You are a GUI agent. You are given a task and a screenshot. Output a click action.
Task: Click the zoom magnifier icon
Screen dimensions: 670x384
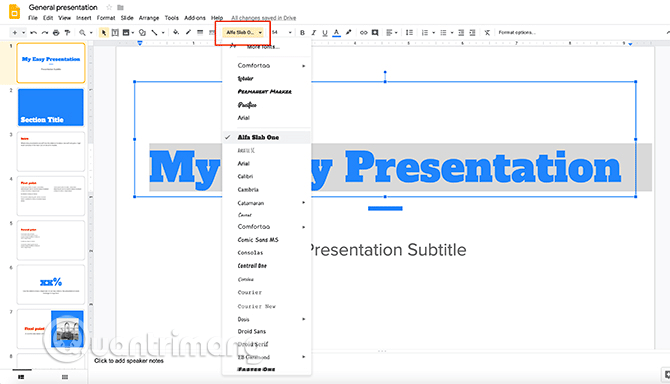(x=82, y=32)
